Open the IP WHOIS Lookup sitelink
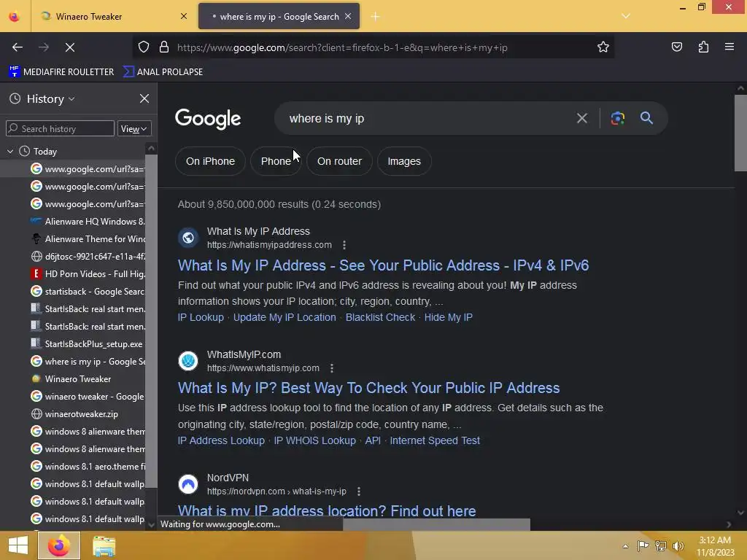 coord(314,440)
